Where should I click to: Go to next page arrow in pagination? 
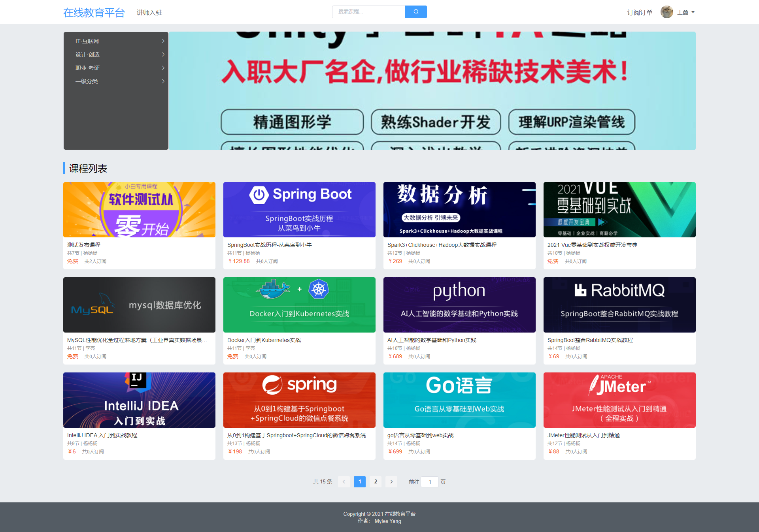[x=391, y=481]
